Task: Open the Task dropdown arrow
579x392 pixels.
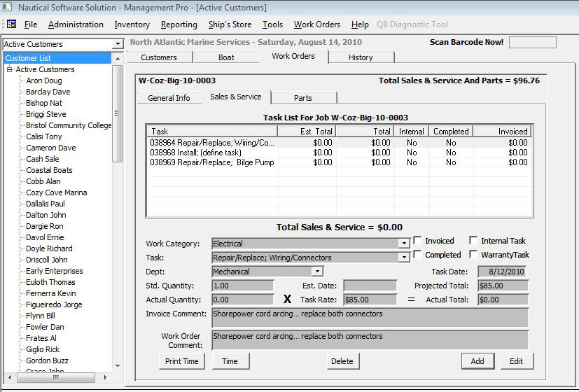Action: [403, 258]
